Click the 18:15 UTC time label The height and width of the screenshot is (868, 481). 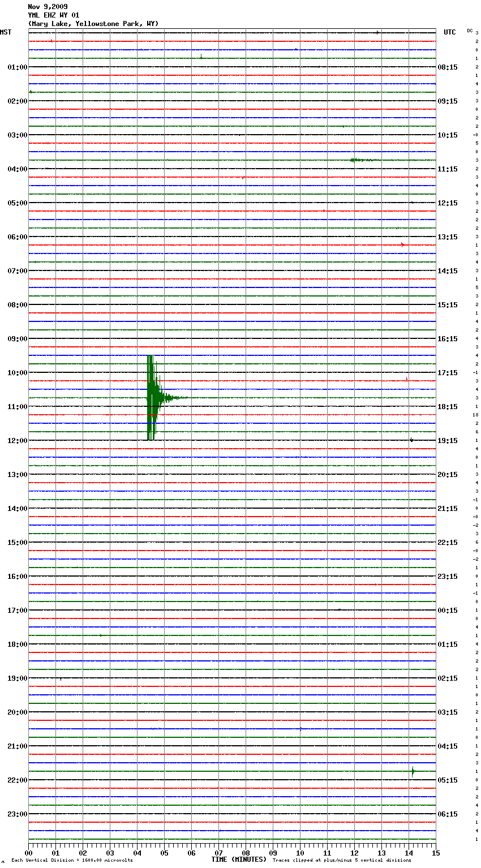tap(448, 407)
